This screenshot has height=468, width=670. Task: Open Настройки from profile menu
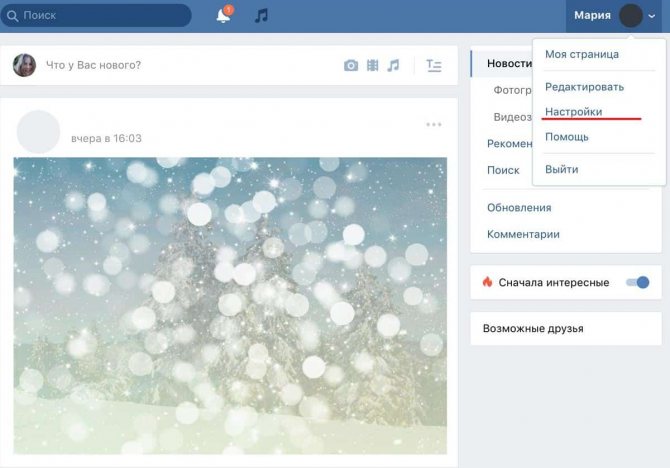pyautogui.click(x=573, y=112)
